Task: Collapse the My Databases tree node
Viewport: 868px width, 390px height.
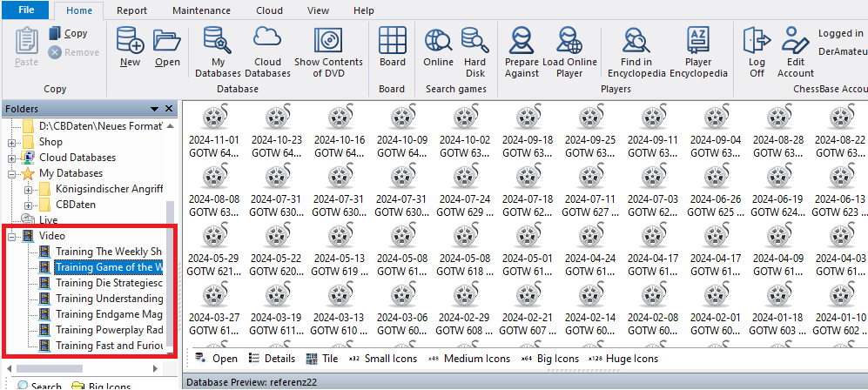Action: (11, 174)
